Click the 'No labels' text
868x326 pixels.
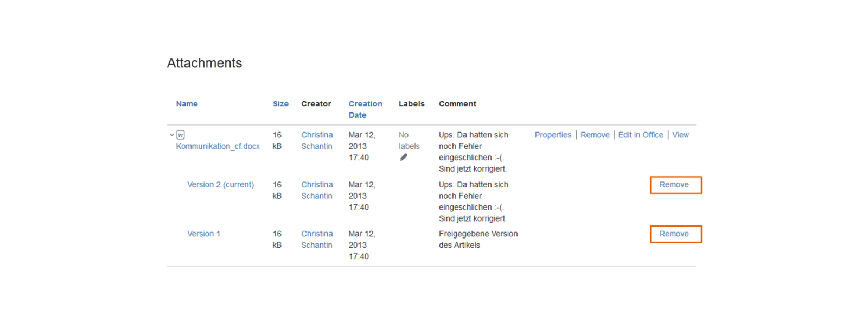[409, 140]
